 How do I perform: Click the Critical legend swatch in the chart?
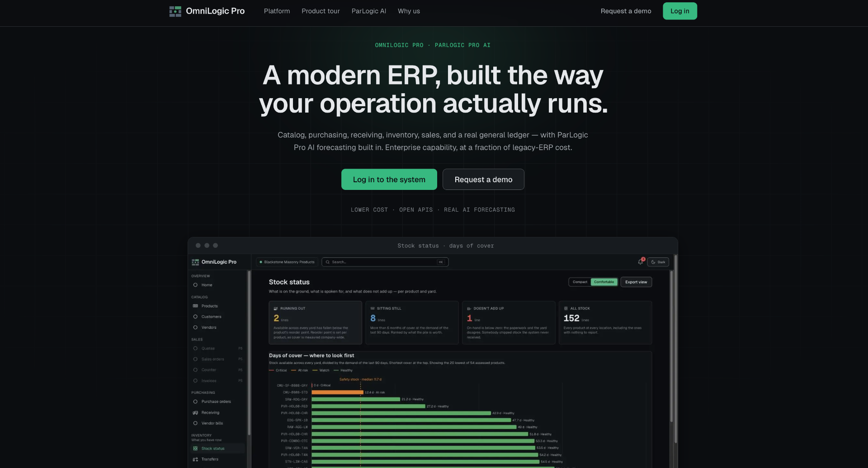[271, 370]
